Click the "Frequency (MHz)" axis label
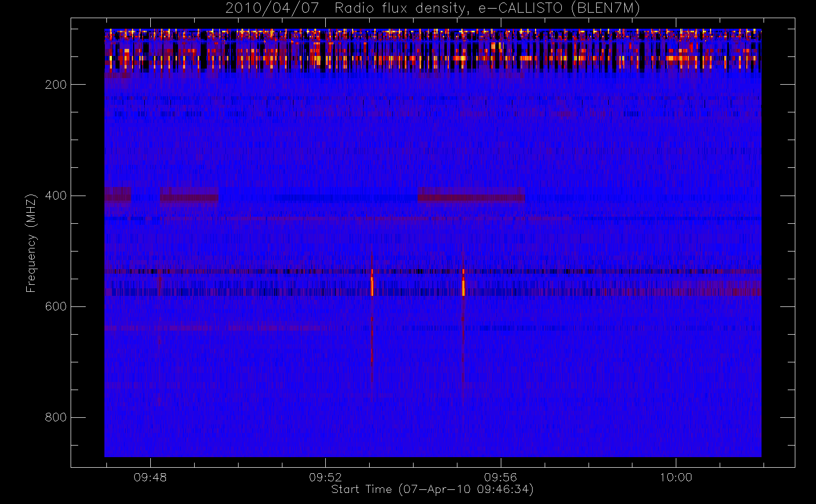Screen dimensions: 816x504 tap(31, 243)
